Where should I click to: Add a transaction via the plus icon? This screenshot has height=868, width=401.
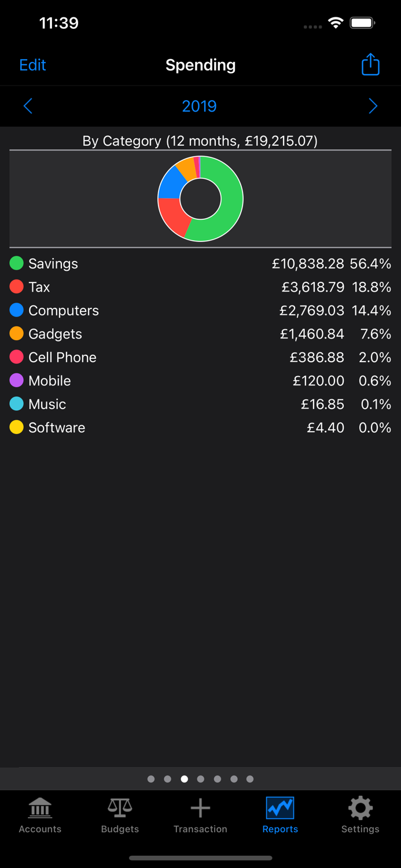tap(200, 808)
